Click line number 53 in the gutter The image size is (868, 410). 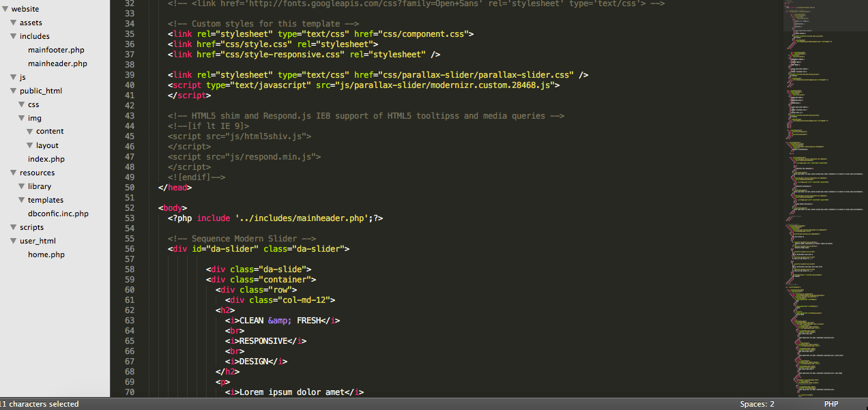pyautogui.click(x=130, y=218)
